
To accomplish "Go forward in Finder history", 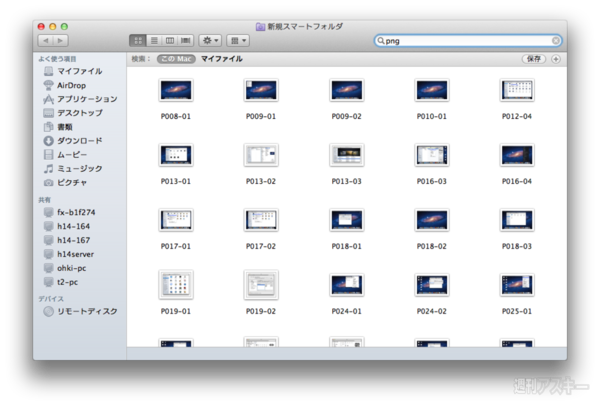I will click(x=60, y=41).
